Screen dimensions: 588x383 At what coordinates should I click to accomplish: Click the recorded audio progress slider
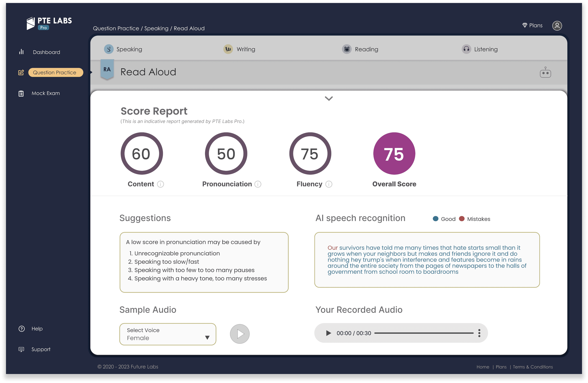(424, 333)
